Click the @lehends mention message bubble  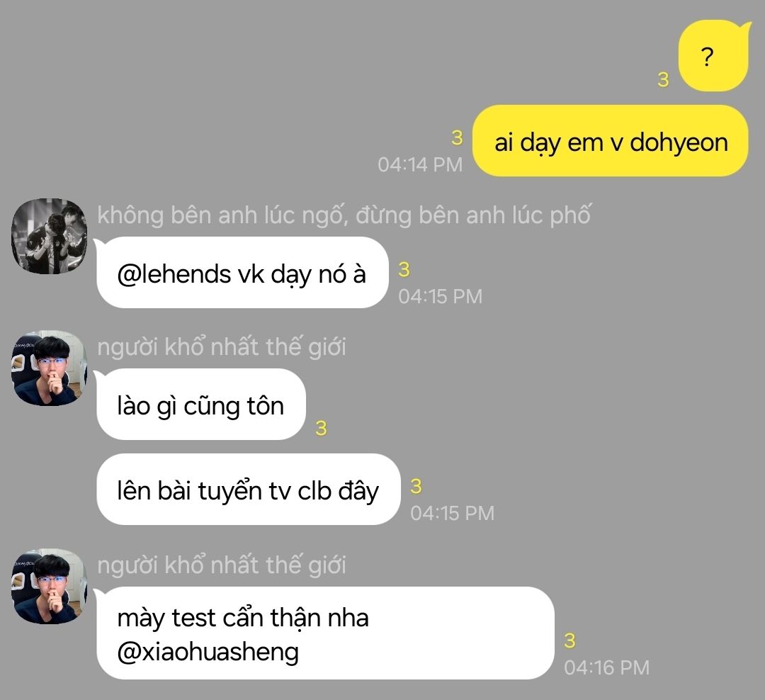click(242, 272)
